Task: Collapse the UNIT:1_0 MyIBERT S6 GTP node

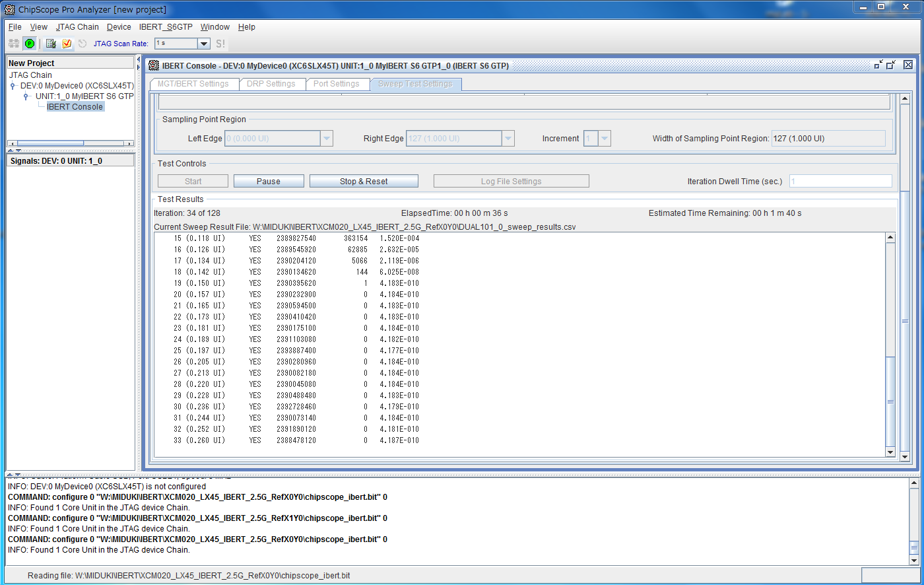Action: coord(26,96)
